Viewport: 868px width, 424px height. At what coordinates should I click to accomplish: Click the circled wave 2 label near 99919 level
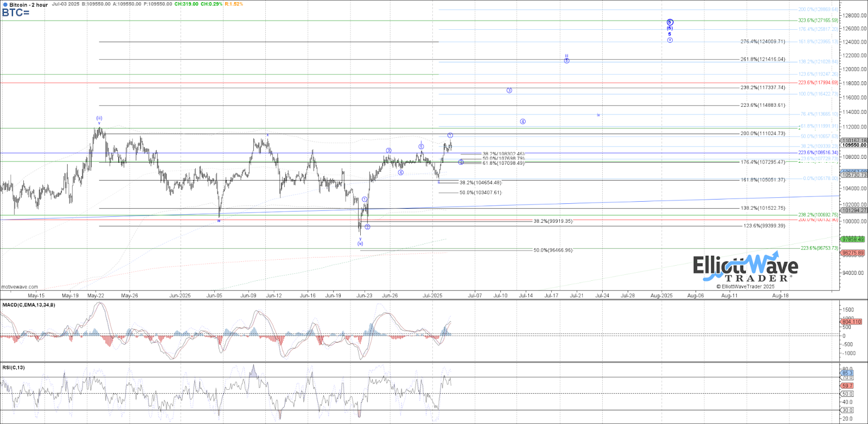coord(367,227)
